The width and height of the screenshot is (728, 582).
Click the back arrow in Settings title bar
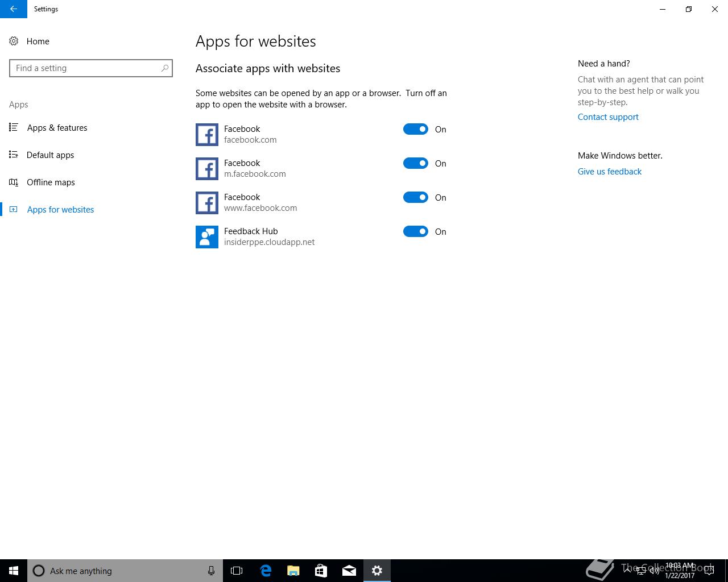(x=14, y=9)
